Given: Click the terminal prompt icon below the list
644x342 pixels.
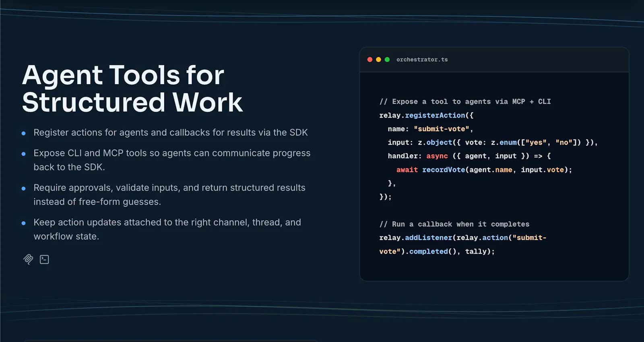Looking at the screenshot, I should pyautogui.click(x=44, y=259).
